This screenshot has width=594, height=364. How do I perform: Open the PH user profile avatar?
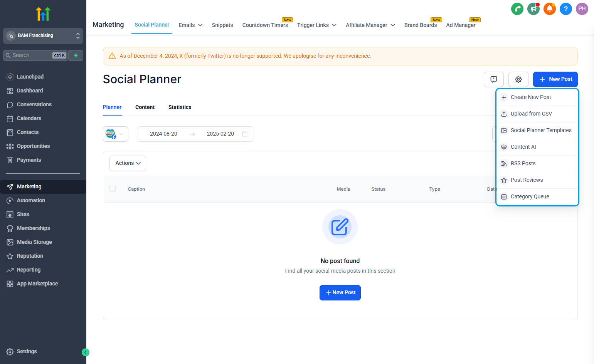coord(582,9)
